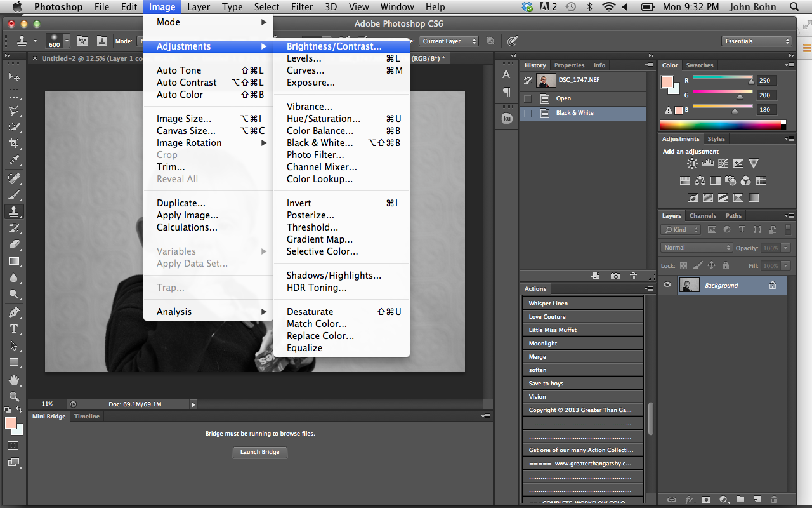Switch to the Channels tab
Image resolution: width=812 pixels, height=508 pixels.
tap(702, 216)
